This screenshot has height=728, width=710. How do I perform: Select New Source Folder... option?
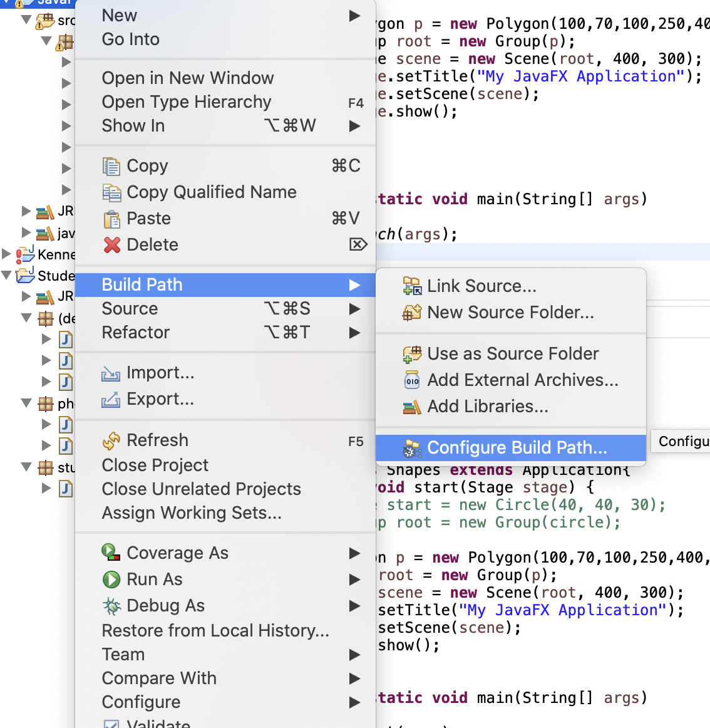pyautogui.click(x=511, y=313)
